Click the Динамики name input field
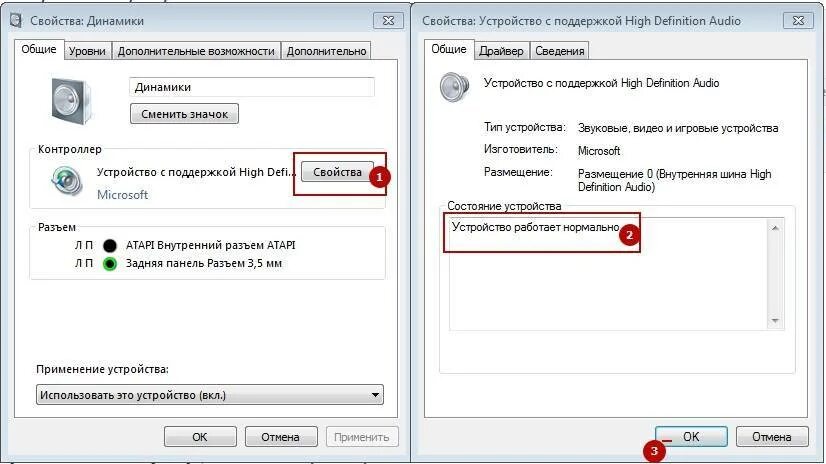826x464 pixels. point(252,87)
